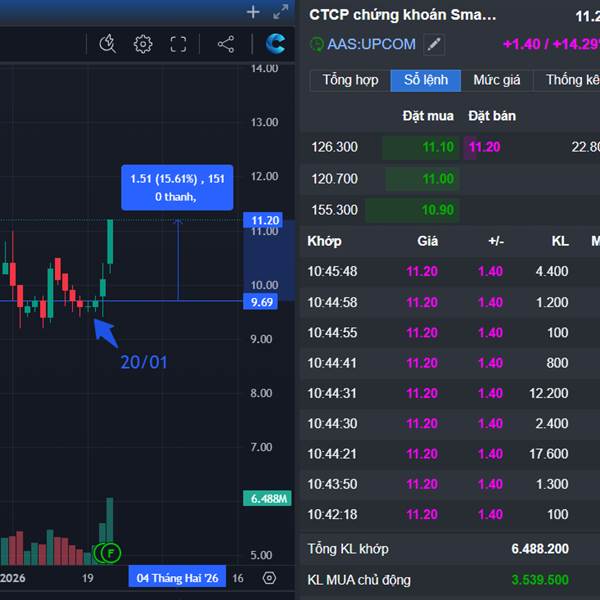Expand the panel with diagonal arrows icon
The height and width of the screenshot is (600, 600).
(280, 12)
